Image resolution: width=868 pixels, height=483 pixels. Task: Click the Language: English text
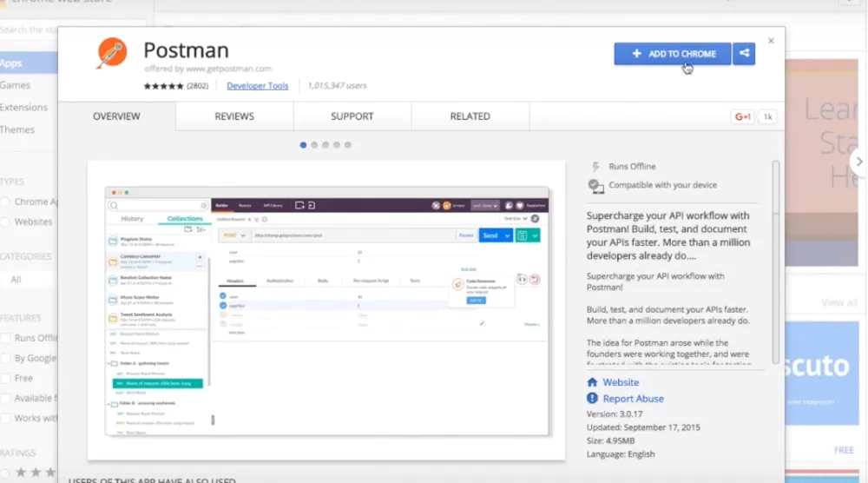(x=621, y=453)
